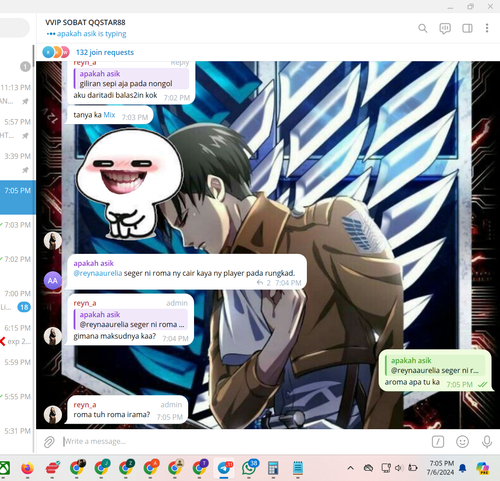Open the comments/discussion icon in the chat header

[445, 29]
